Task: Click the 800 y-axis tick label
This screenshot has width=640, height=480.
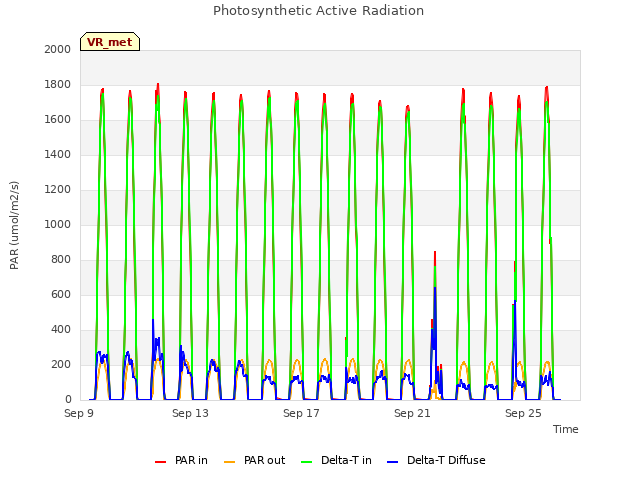Action: click(x=61, y=260)
